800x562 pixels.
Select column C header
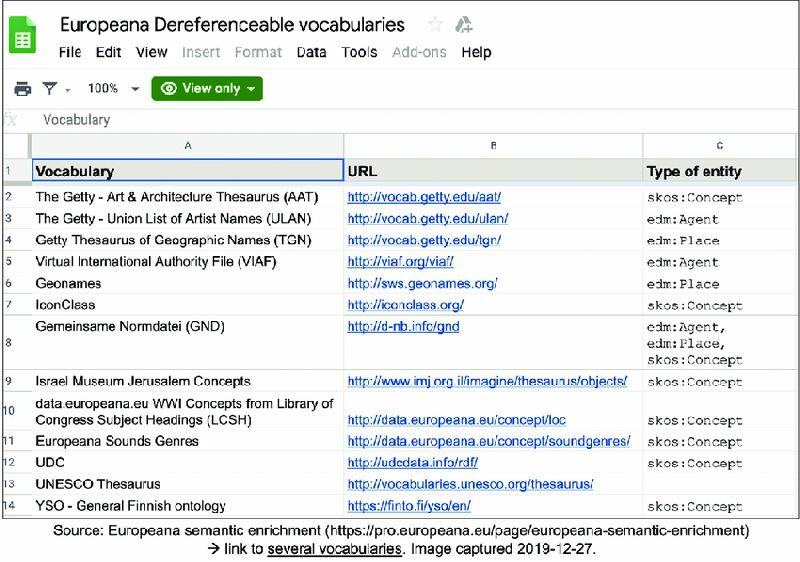(719, 146)
